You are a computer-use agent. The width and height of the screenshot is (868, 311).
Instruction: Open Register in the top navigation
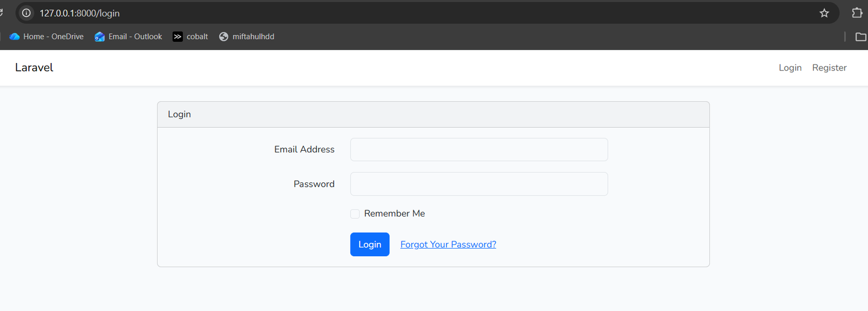[829, 68]
